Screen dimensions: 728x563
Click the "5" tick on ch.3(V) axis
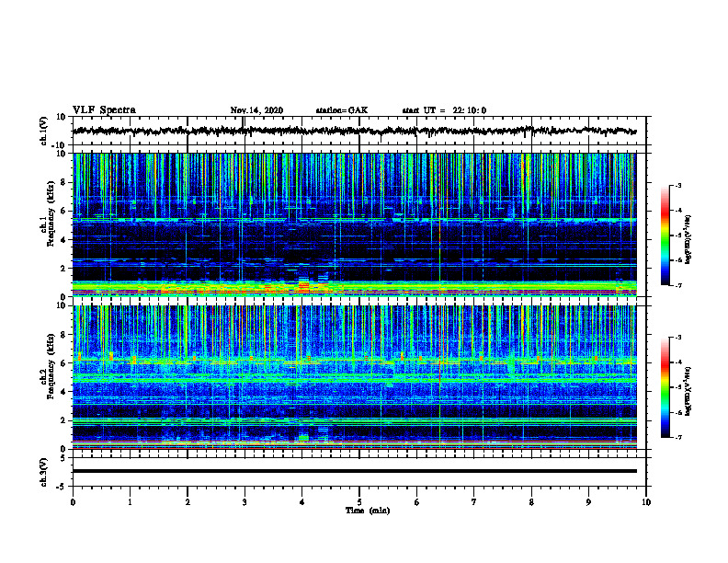point(63,458)
